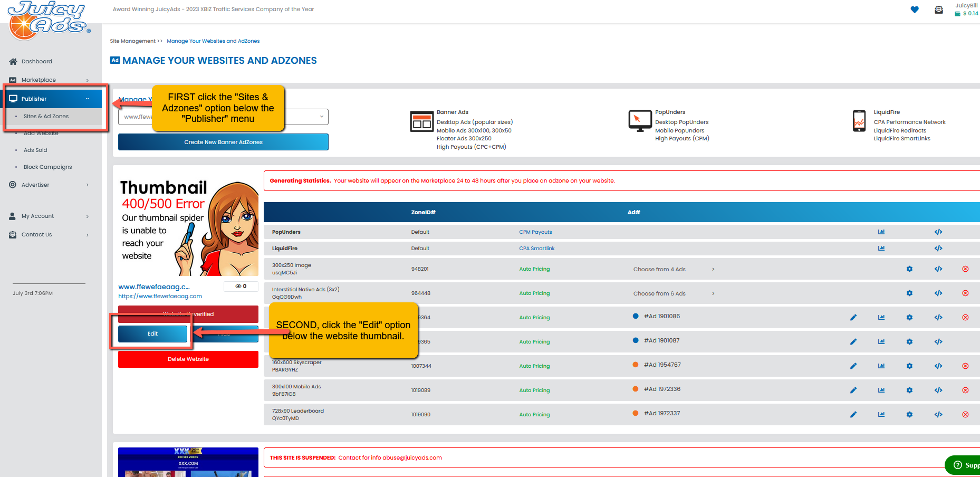Screen dimensions: 980x477
Task: Edit the #Ad 1901087 row with pencil
Action: (853, 342)
